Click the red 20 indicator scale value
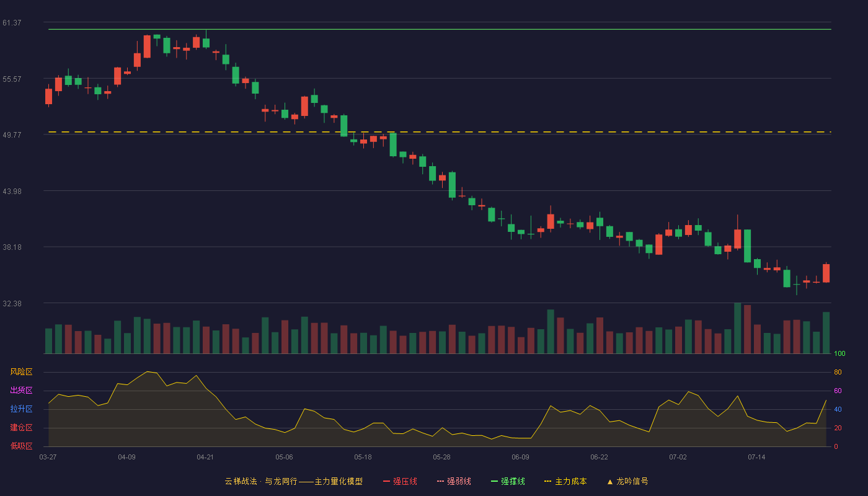Image resolution: width=868 pixels, height=496 pixels. (838, 428)
